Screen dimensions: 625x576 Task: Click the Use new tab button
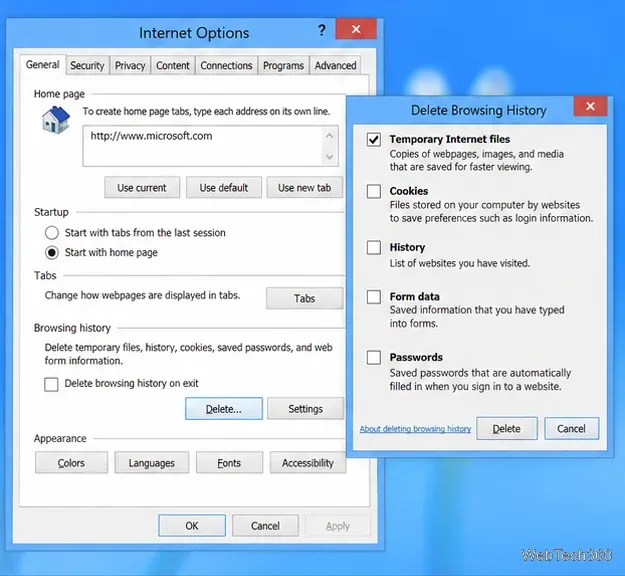pyautogui.click(x=305, y=188)
